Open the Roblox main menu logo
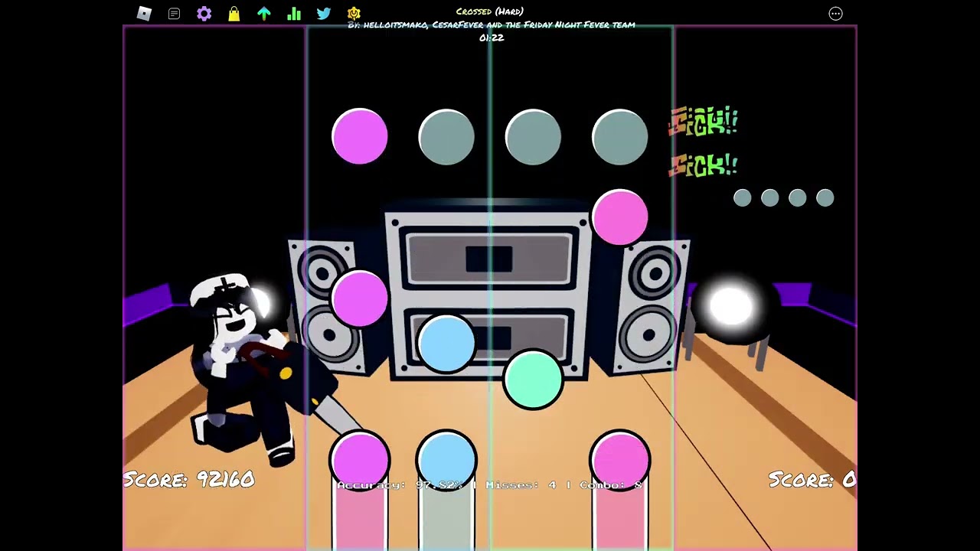980x551 pixels. [144, 13]
